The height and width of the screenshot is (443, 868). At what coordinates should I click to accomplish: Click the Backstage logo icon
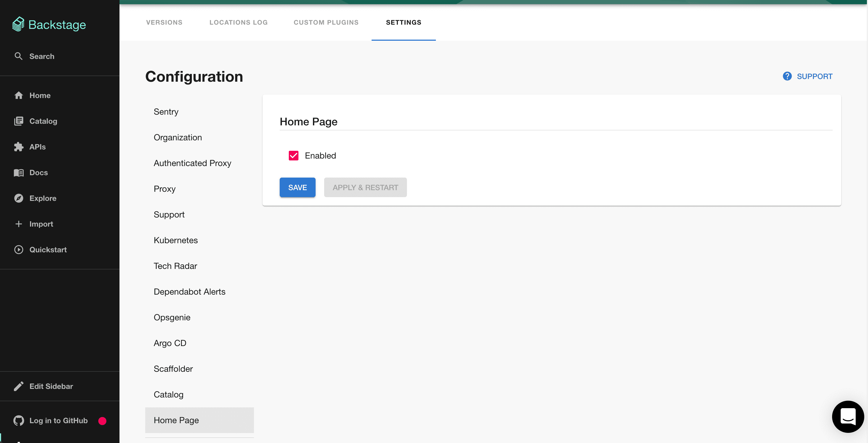click(x=18, y=24)
